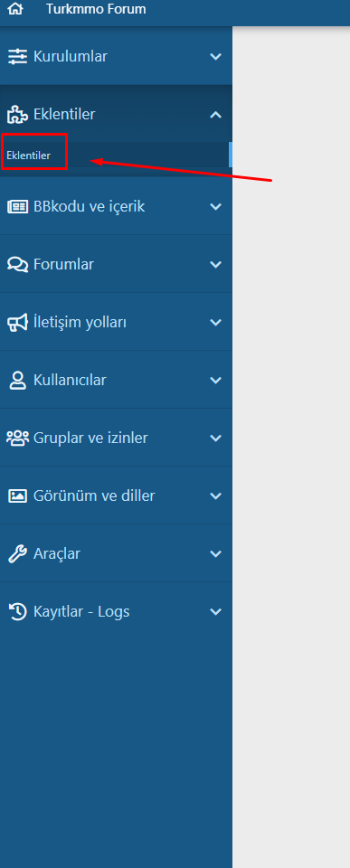350x868 pixels.
Task: Click the Araçlar wrench icon
Action: pyautogui.click(x=17, y=553)
